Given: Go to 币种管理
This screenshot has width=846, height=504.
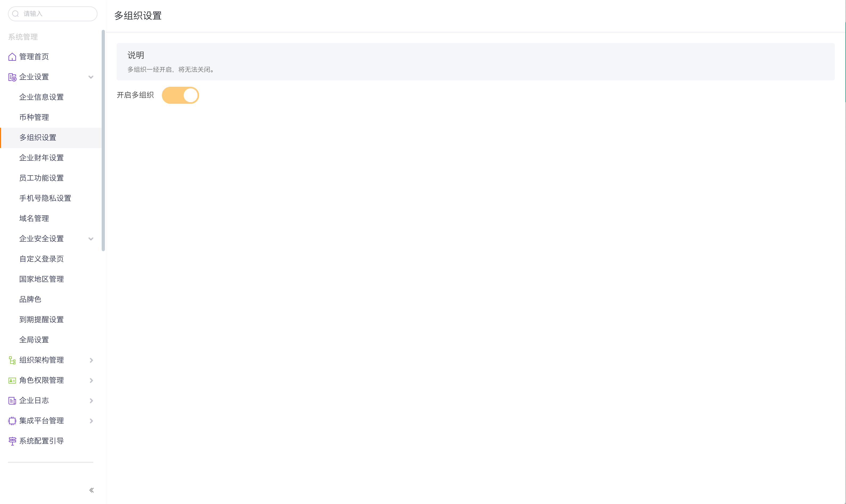Looking at the screenshot, I should [51, 117].
